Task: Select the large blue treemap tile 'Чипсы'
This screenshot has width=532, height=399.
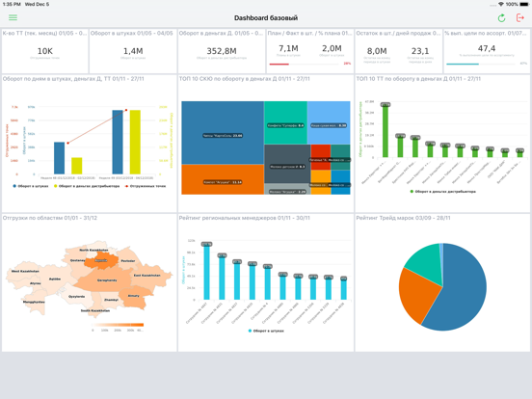Action: (x=223, y=133)
